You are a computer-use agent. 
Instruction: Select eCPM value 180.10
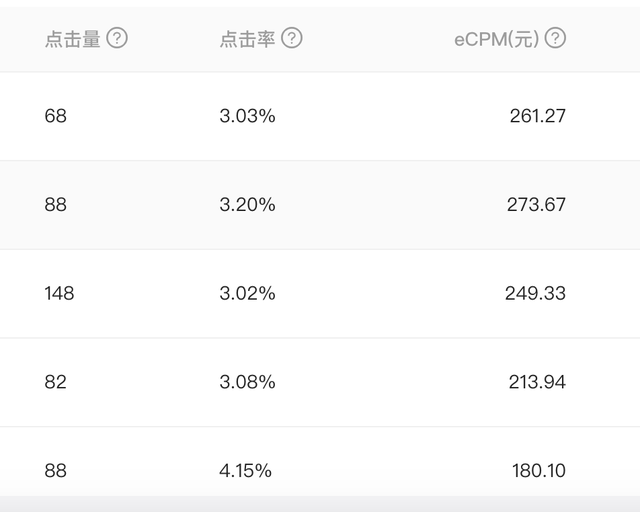tap(539, 471)
